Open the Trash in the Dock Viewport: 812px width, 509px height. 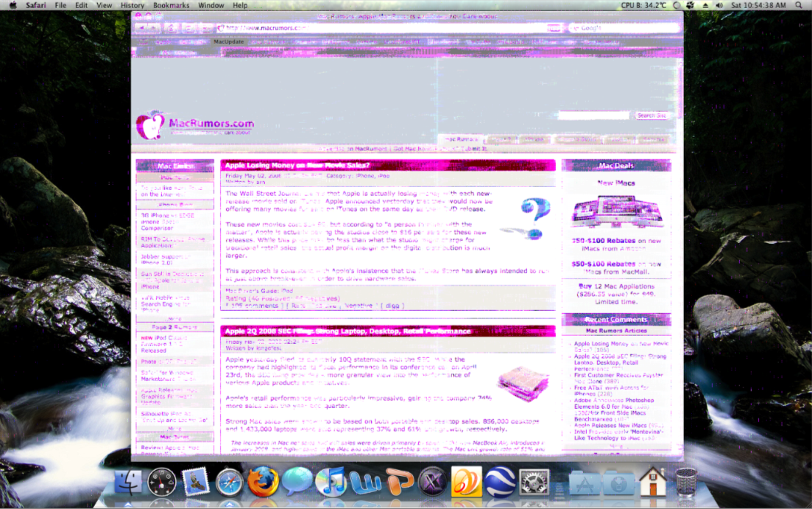pos(686,482)
